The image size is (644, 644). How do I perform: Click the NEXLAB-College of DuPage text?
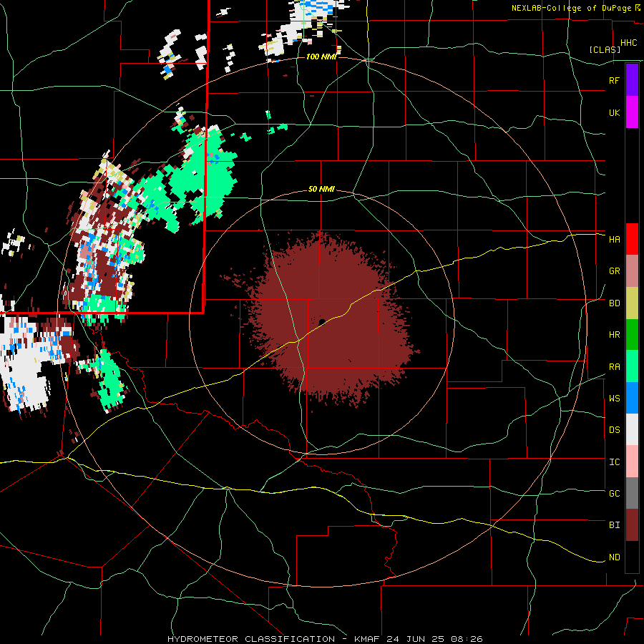(x=571, y=8)
